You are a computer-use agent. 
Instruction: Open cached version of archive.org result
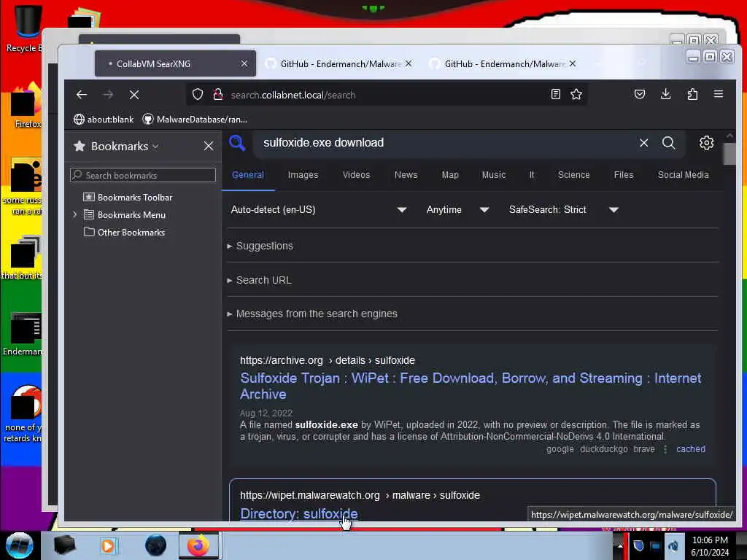[x=691, y=449]
